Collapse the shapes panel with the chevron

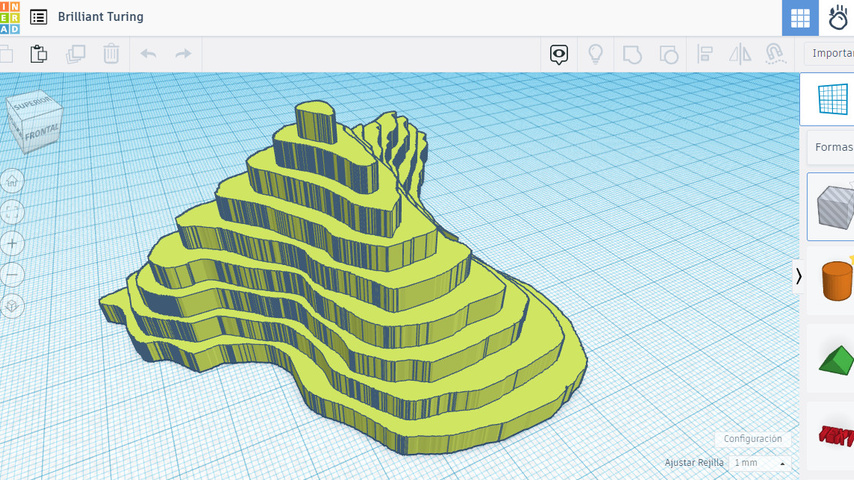coord(798,276)
